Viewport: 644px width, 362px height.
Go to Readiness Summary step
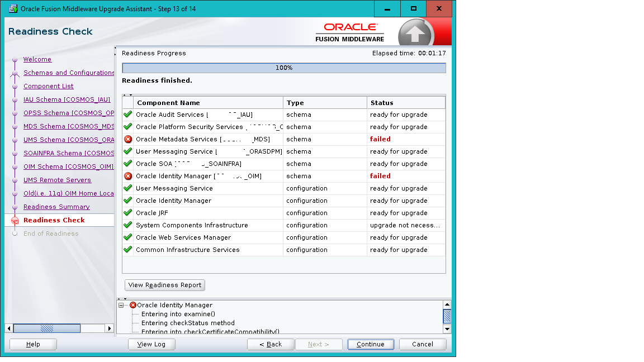(x=56, y=207)
